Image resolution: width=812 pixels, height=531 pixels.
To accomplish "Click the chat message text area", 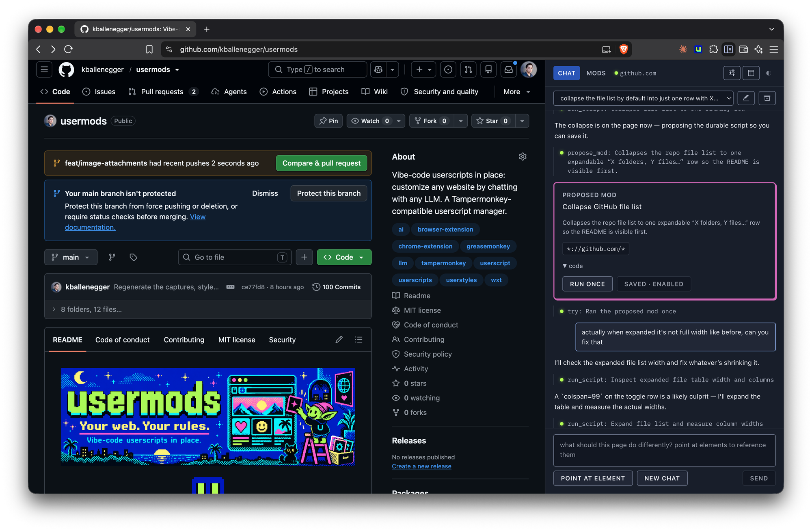I will point(664,450).
